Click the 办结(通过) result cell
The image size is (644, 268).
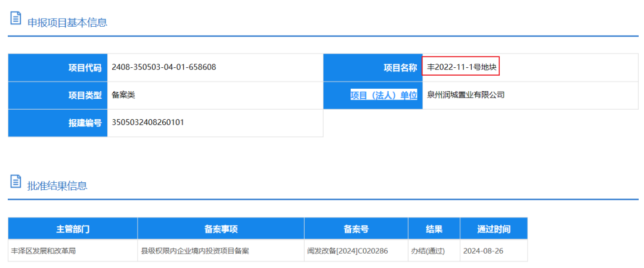click(x=434, y=251)
